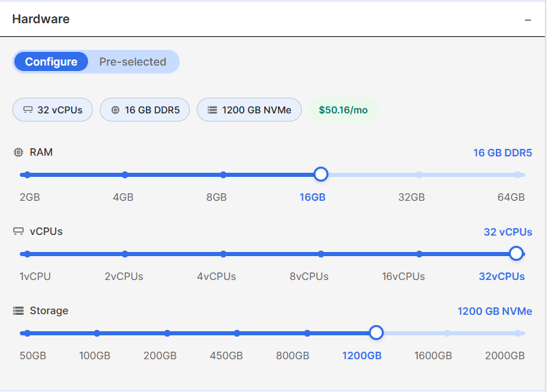Click the 100GB label under Storage

(x=94, y=356)
